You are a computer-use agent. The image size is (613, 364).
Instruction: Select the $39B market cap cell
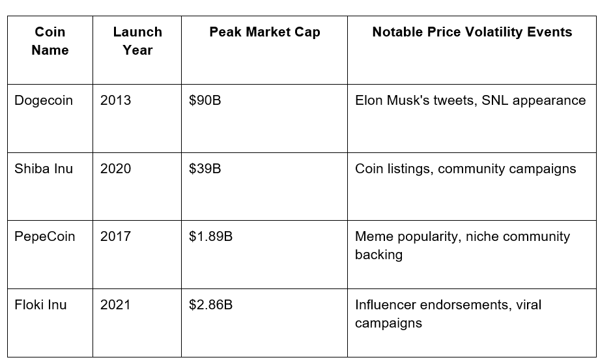click(x=264, y=186)
